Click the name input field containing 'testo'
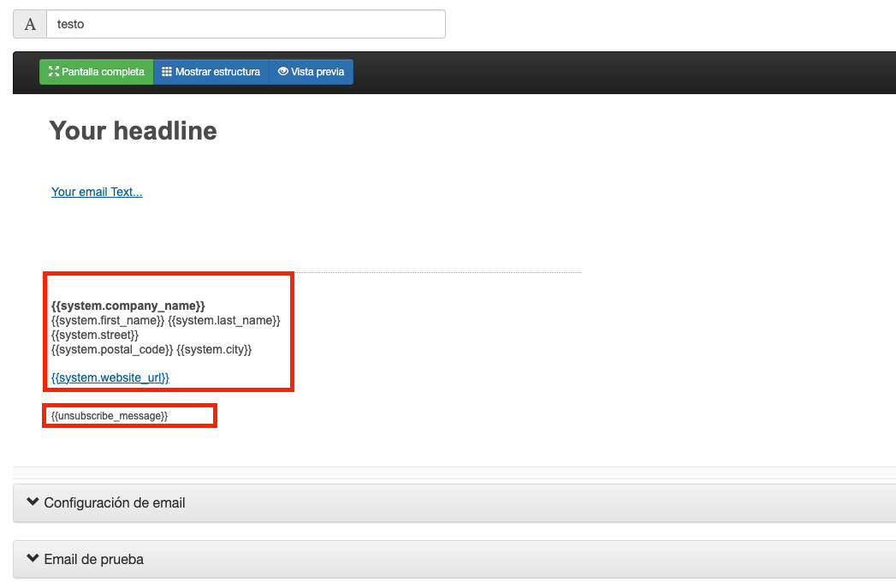The image size is (896, 588). (246, 24)
